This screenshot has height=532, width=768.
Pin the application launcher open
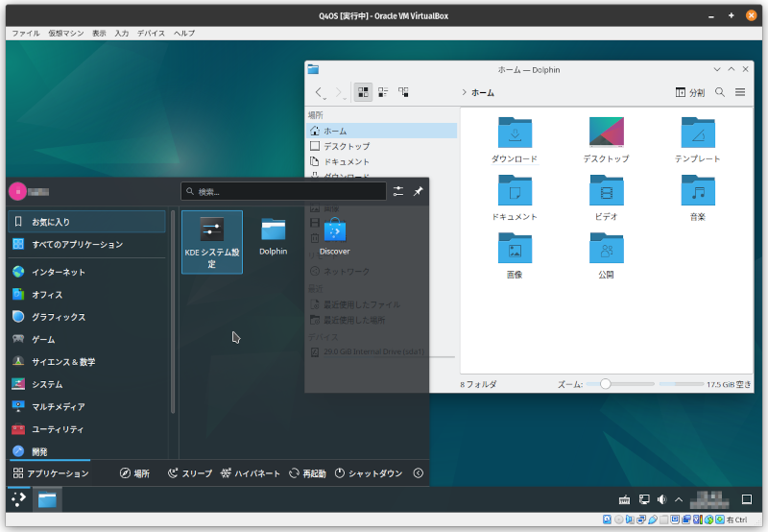point(418,191)
